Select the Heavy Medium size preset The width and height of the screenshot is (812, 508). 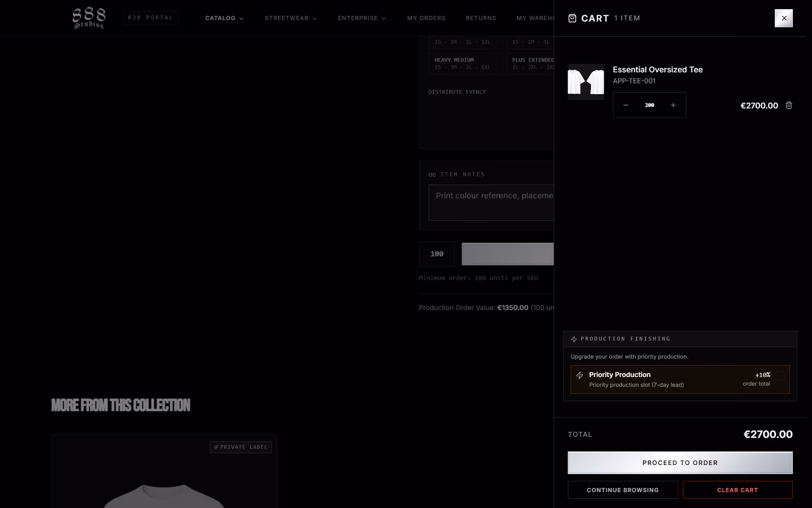[466, 63]
